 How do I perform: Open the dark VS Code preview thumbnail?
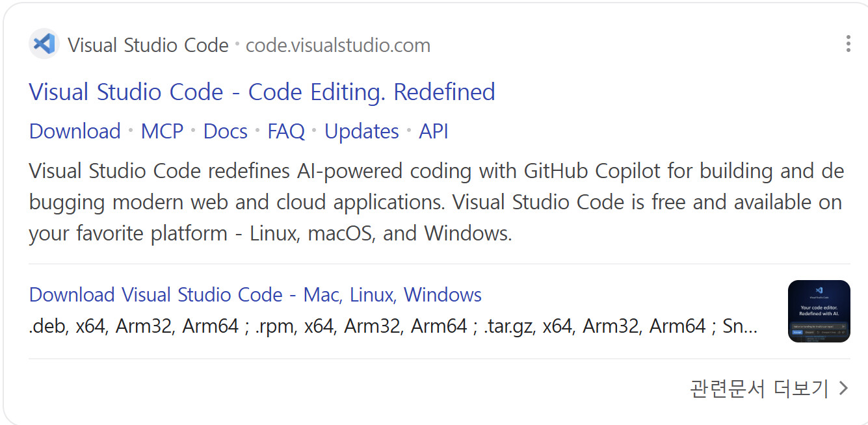click(819, 311)
